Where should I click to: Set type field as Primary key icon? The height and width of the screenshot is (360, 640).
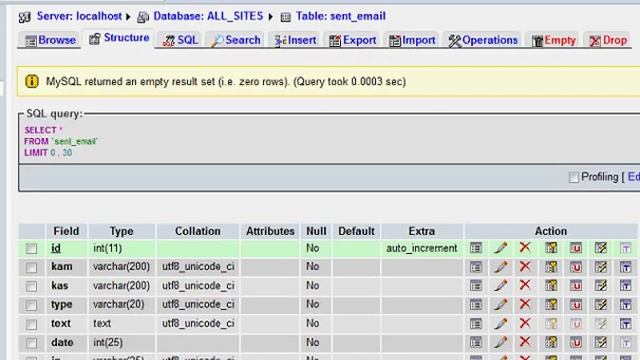pos(551,304)
